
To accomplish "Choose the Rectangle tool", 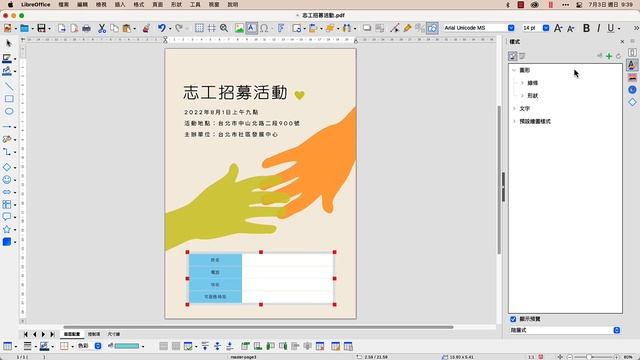I will coord(9,99).
